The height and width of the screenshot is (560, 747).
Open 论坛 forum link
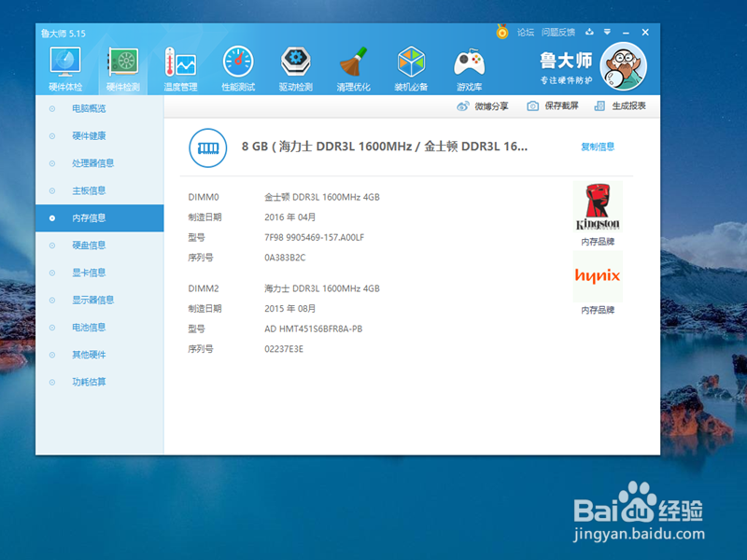[526, 33]
